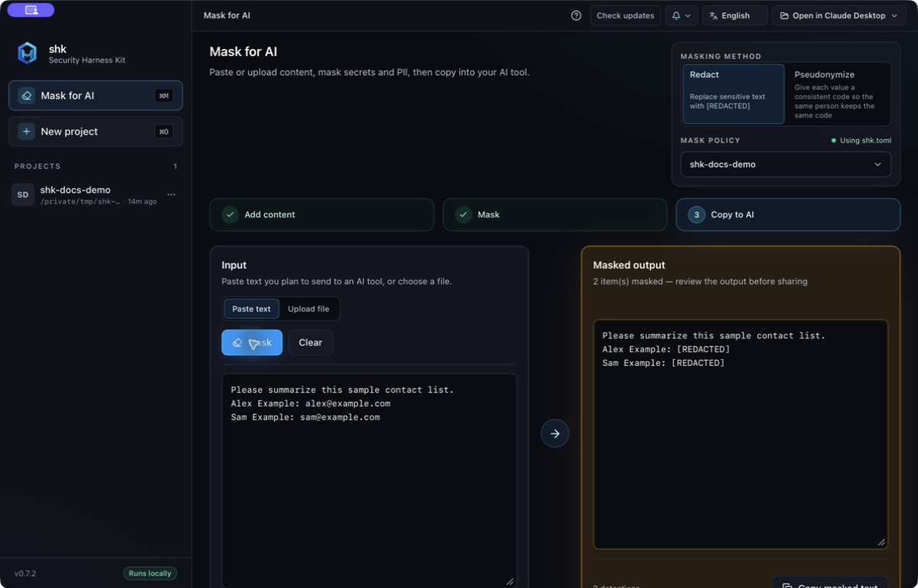
Task: Click the purple screen-share pill icon
Action: [31, 10]
